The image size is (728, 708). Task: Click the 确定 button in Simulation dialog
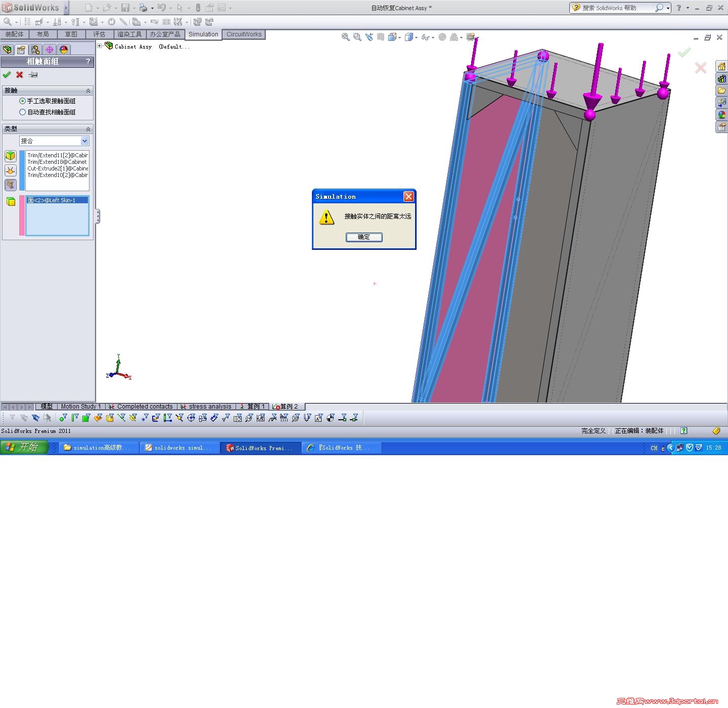364,237
